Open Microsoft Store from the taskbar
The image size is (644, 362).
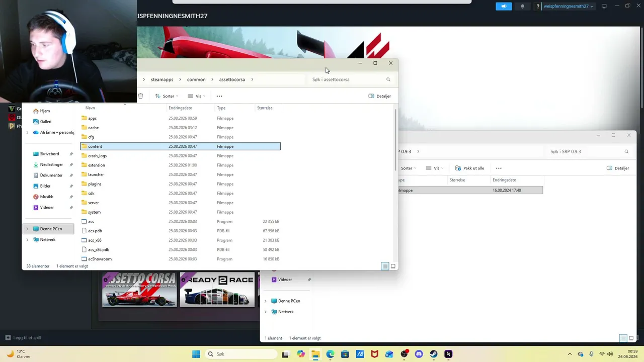pos(345,354)
